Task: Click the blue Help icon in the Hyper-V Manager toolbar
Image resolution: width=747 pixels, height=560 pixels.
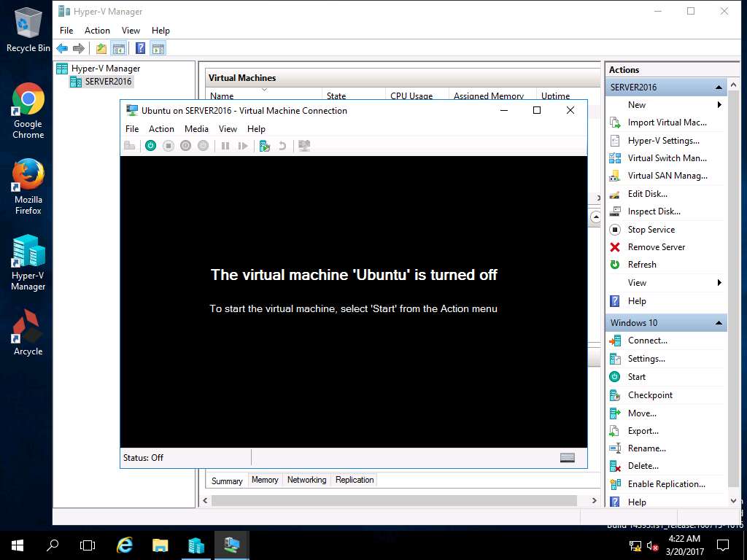Action: pos(141,48)
